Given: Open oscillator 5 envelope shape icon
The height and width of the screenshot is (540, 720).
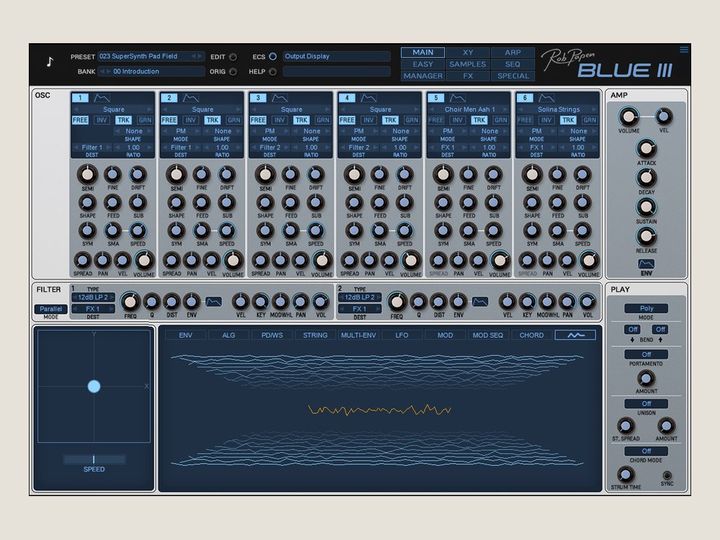Looking at the screenshot, I should pos(457,98).
